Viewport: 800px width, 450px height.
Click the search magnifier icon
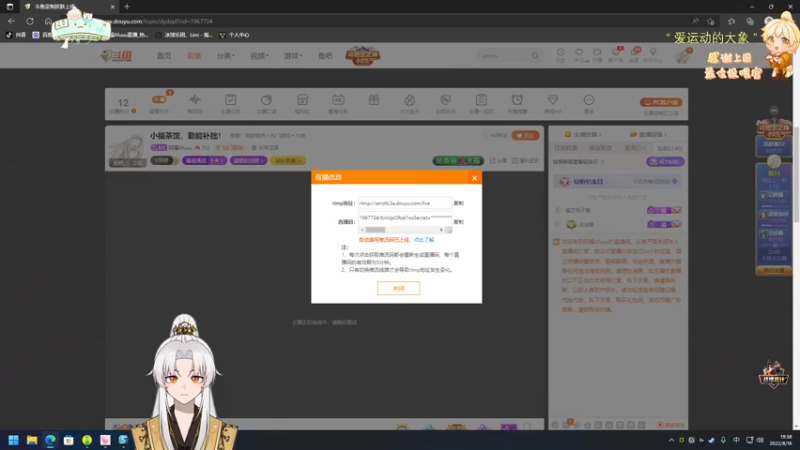click(x=535, y=55)
